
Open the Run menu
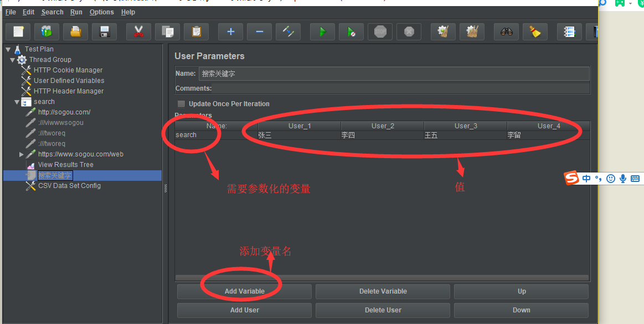point(76,12)
